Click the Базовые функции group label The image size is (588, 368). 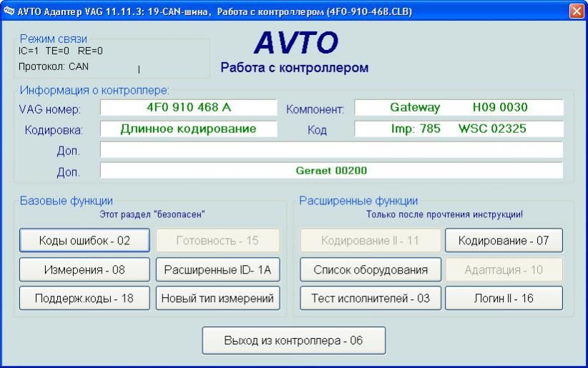[x=66, y=201]
